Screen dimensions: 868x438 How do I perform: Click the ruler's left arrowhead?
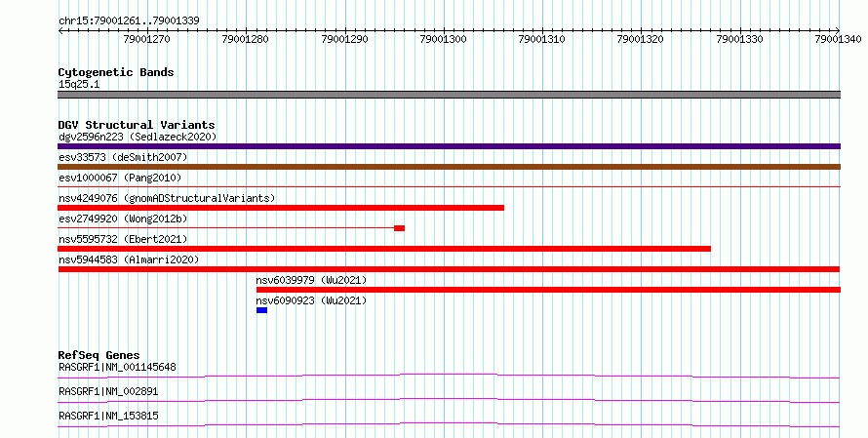(60, 31)
